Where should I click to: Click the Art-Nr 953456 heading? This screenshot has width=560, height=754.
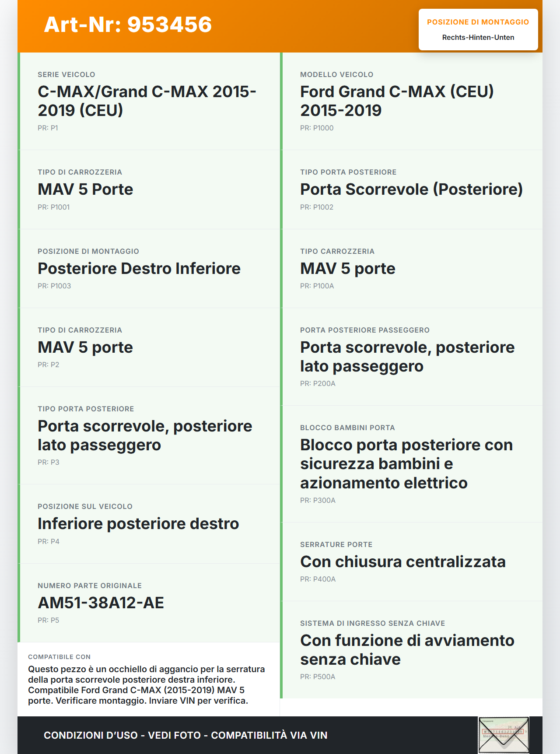coord(128,25)
